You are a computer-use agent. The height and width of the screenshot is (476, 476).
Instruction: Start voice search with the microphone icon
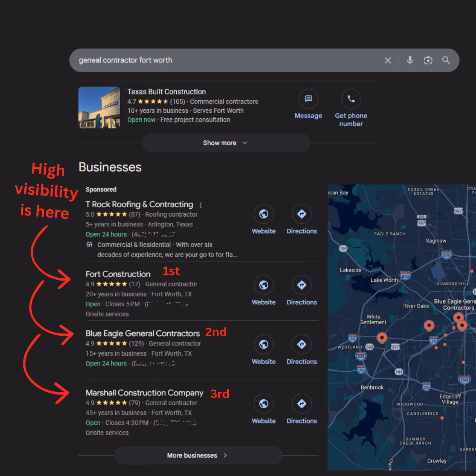click(x=410, y=60)
